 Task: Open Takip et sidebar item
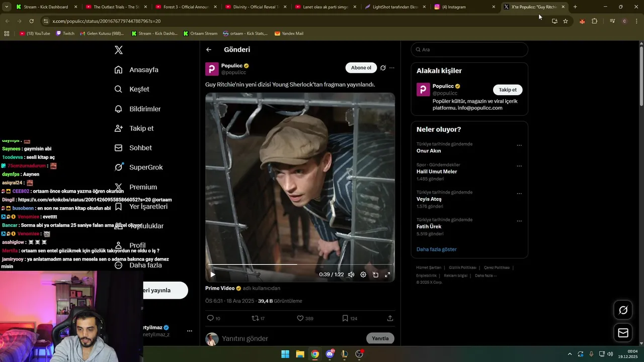click(134, 128)
